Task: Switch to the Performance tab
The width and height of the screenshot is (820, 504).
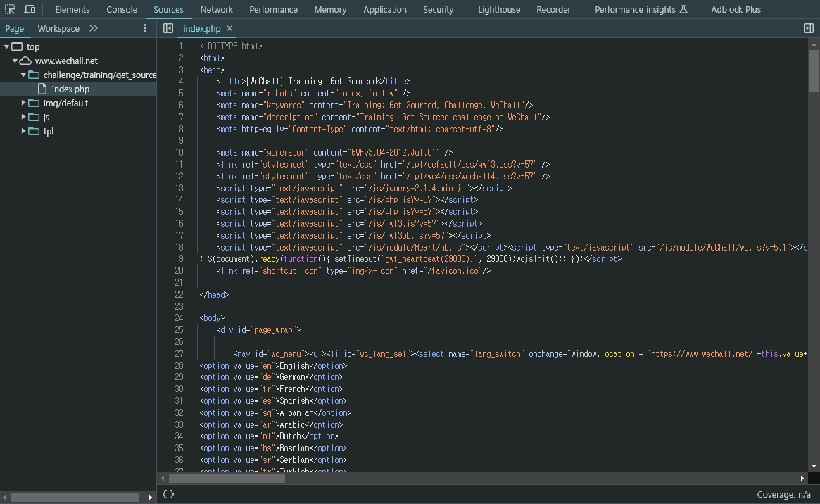Action: 274,9
